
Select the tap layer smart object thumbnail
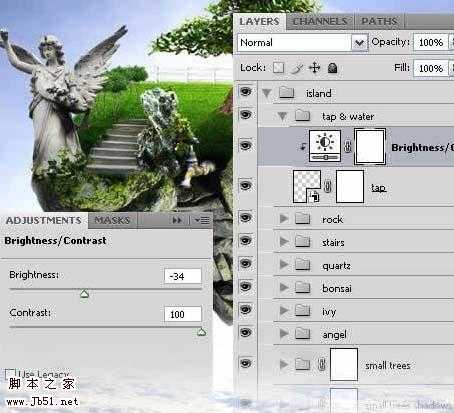[307, 187]
